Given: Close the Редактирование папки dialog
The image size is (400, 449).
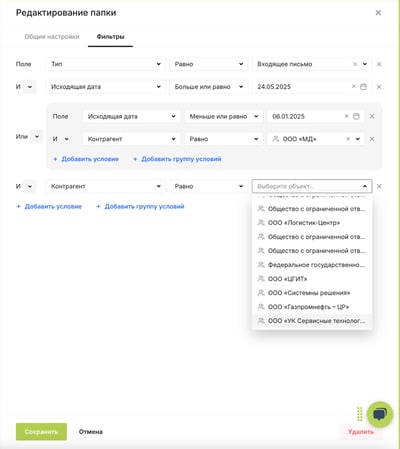Looking at the screenshot, I should tap(378, 13).
